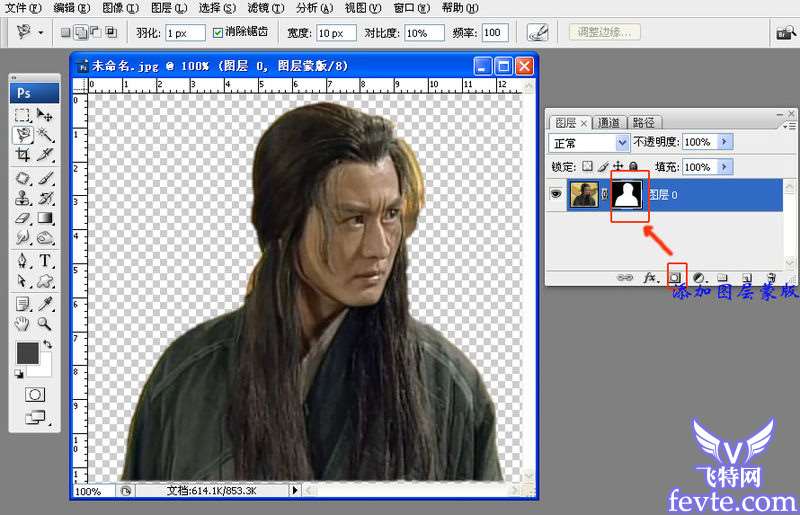Expand the 不透明度 opacity slider arrow
The height and width of the screenshot is (515, 800).
(x=725, y=142)
